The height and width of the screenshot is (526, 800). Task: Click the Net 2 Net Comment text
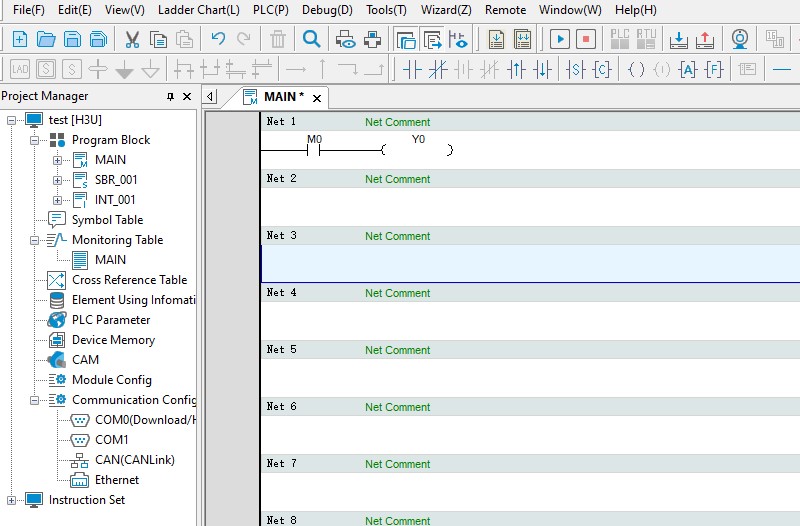tap(397, 180)
